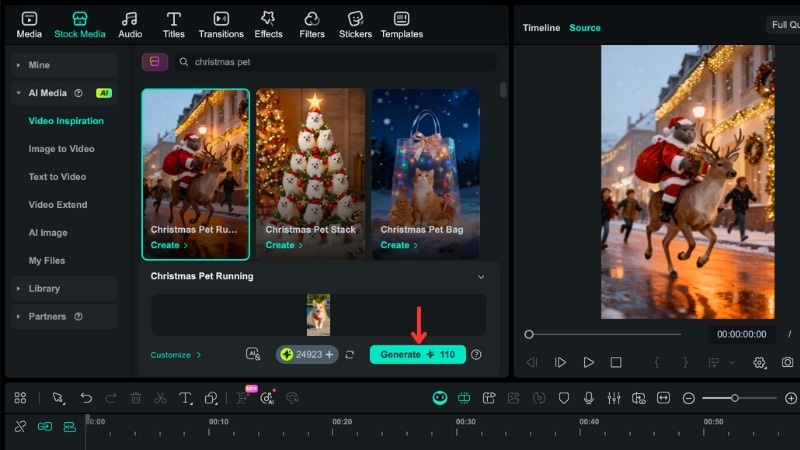This screenshot has height=450, width=800.
Task: Select Image to Video option
Action: pos(61,149)
